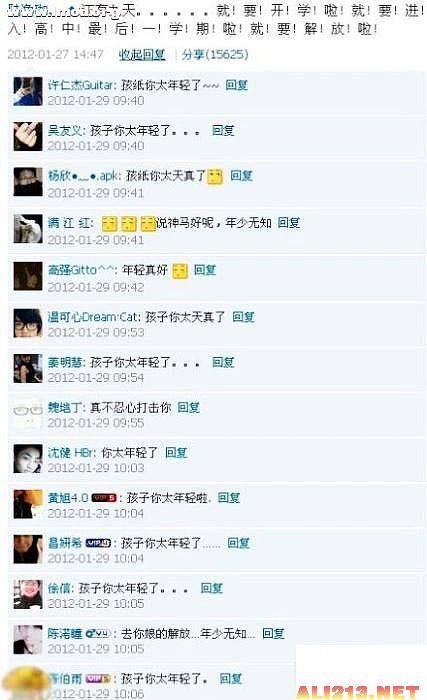
Task: Click first yellow emoji in 满江红's comment
Action: click(109, 223)
